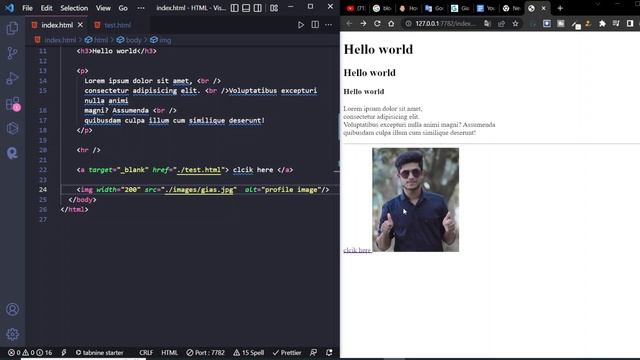Open browser Extensions puzzle icon
The width and height of the screenshot is (640, 360).
point(602,24)
